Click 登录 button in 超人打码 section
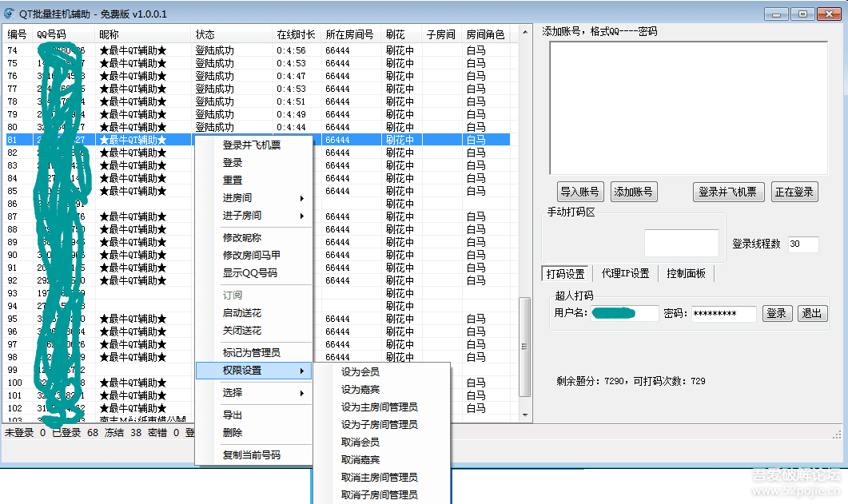 (777, 313)
